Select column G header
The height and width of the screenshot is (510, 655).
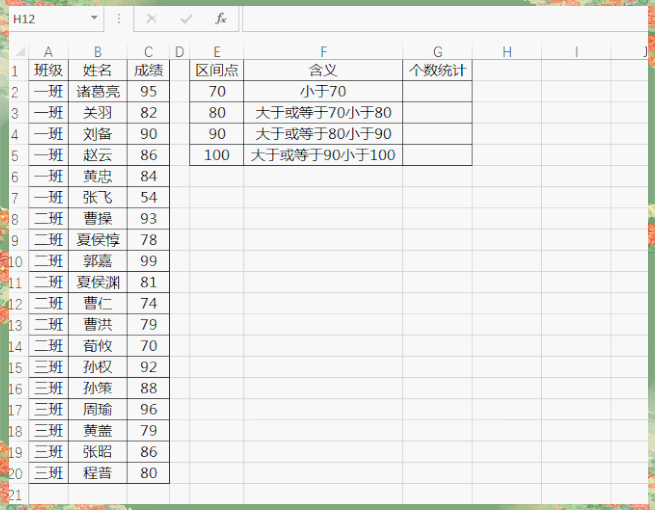(438, 52)
